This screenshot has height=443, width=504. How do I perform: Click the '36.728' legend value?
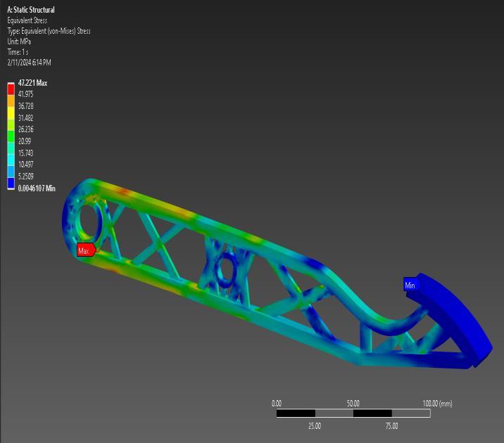pos(26,106)
